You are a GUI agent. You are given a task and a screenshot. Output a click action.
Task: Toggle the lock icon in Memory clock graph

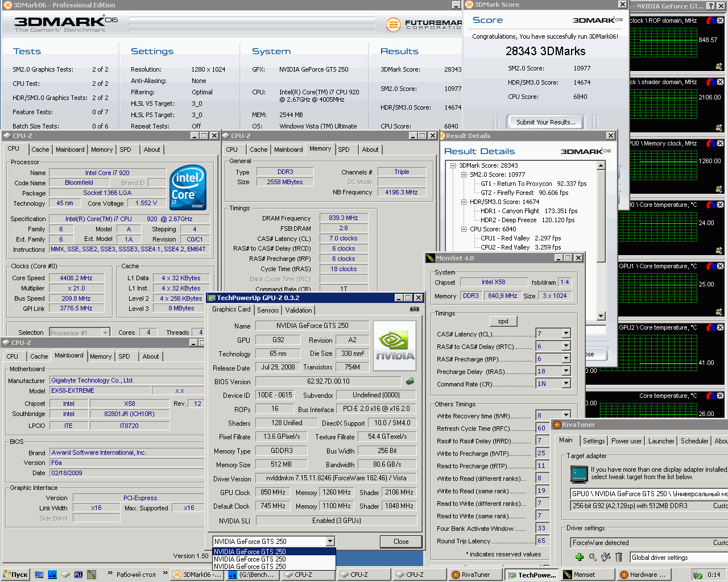pyautogui.click(x=719, y=189)
